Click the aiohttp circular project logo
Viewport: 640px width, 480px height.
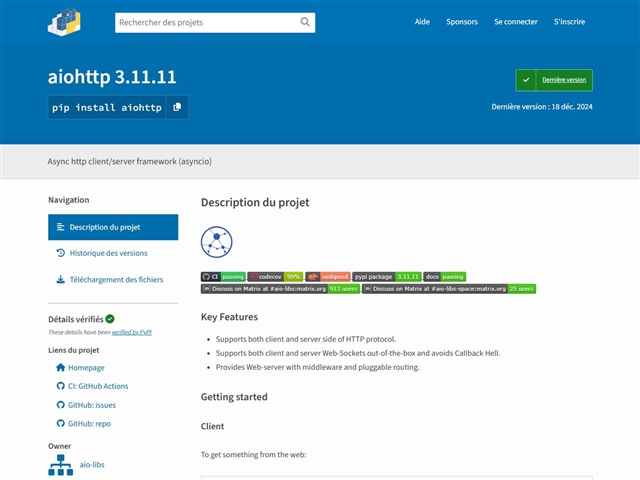[216, 242]
